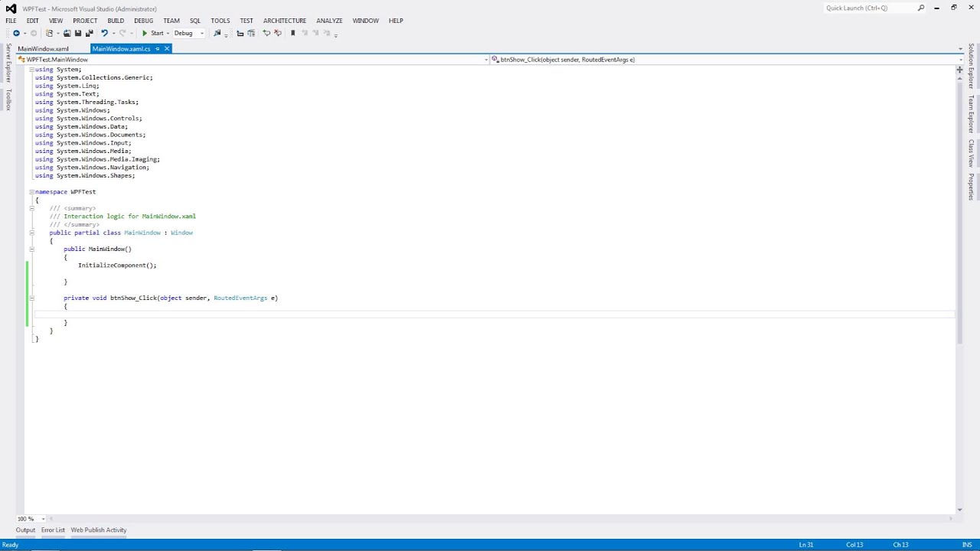Open the Undo history dropdown arrow
The height and width of the screenshot is (551, 980).
click(x=113, y=33)
